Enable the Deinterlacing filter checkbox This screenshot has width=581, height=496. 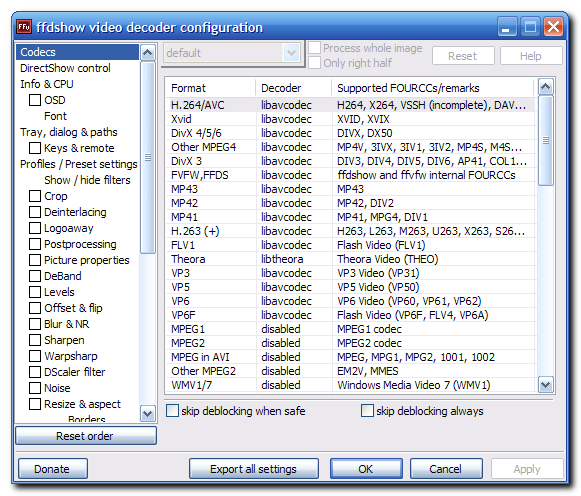tap(35, 212)
